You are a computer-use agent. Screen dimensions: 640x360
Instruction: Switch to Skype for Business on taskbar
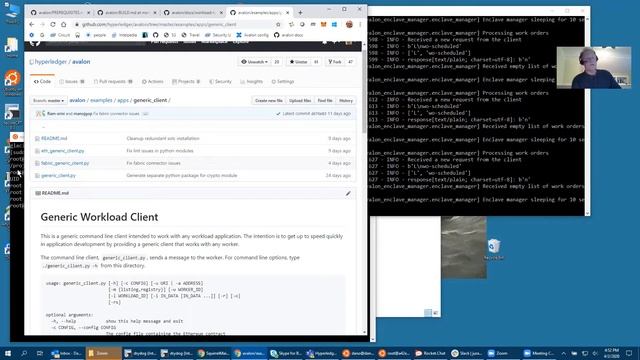286,353
